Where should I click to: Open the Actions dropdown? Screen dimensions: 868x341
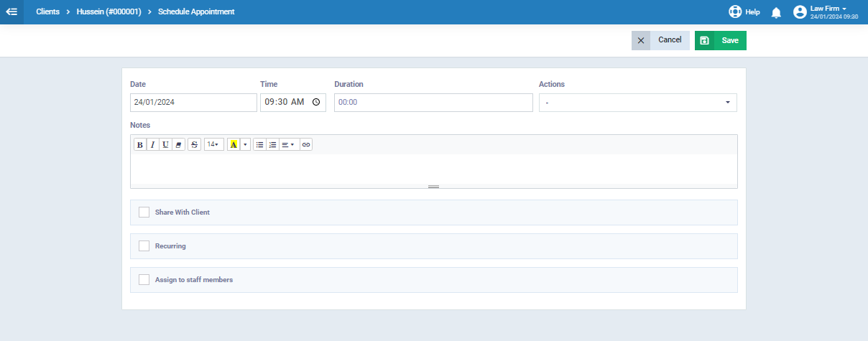coord(638,103)
